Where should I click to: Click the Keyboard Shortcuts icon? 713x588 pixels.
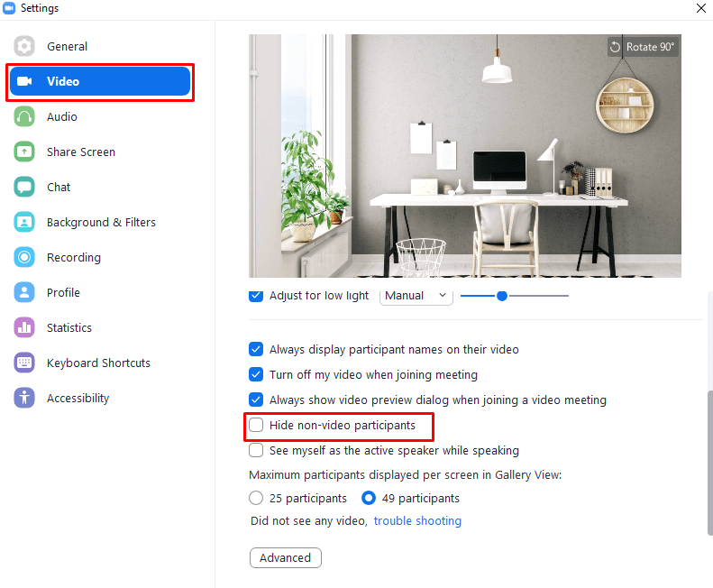[24, 363]
